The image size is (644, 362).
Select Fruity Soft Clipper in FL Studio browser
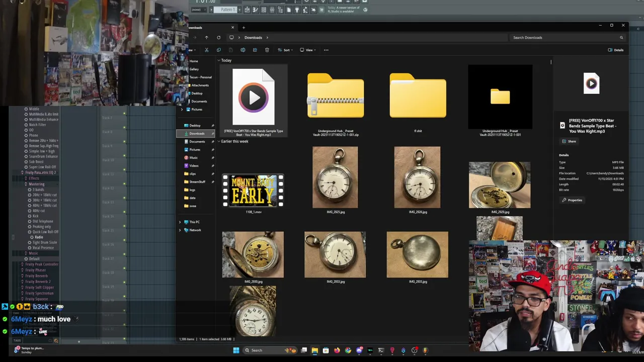coord(39,288)
